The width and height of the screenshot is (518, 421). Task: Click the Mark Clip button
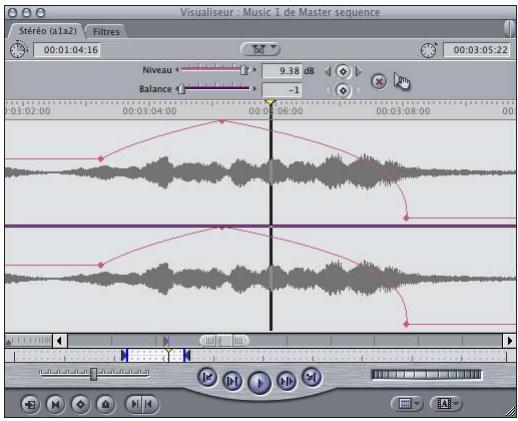[x=55, y=404]
